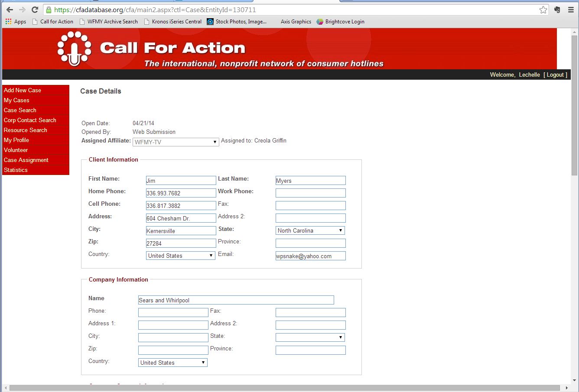Expand the company State dropdown
Screen dimensions: 579x392
(310, 337)
